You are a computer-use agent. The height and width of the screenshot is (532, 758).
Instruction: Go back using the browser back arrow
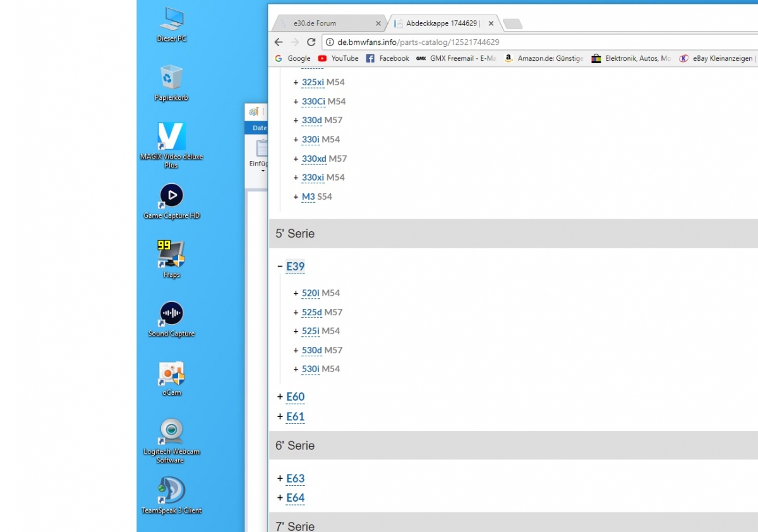[279, 42]
